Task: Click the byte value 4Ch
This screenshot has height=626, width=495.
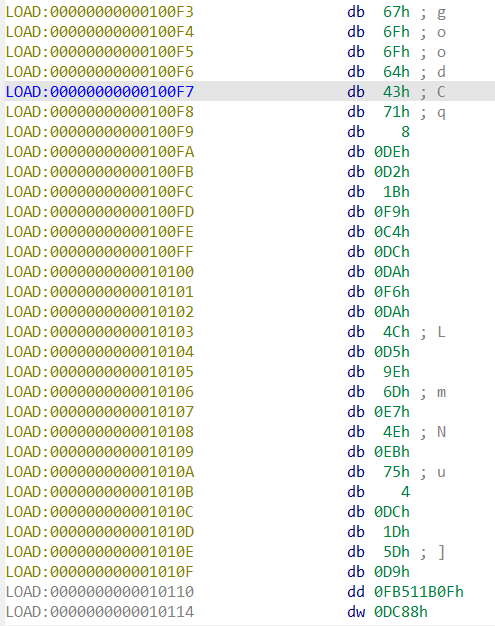Action: (x=396, y=332)
